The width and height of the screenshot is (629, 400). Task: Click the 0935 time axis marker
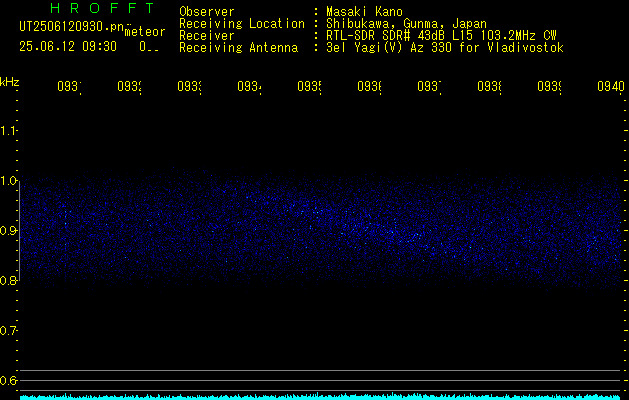pyautogui.click(x=309, y=87)
